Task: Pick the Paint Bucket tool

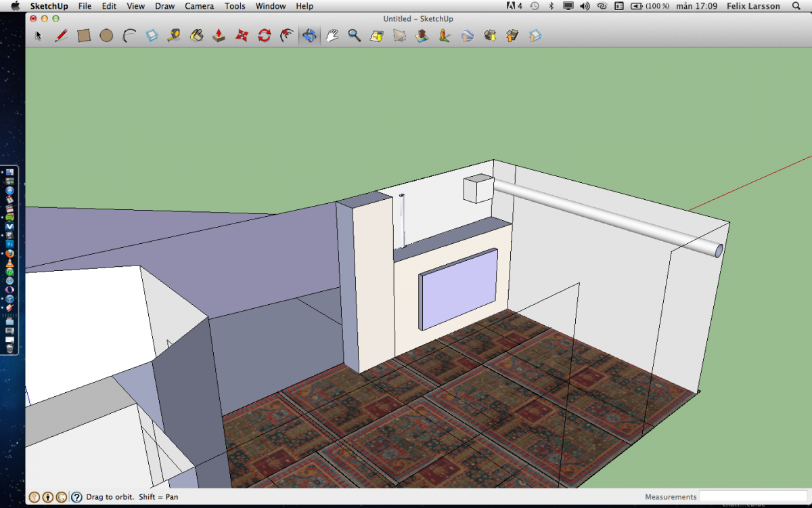Action: point(196,36)
